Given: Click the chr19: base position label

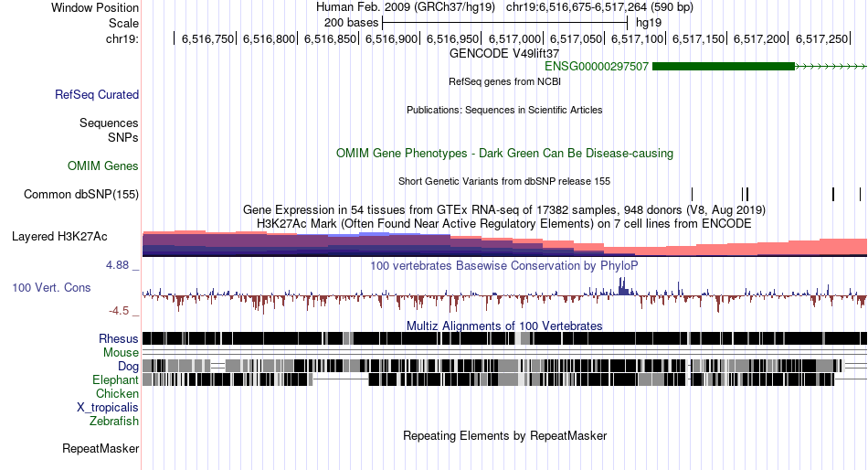Looking at the screenshot, I should [x=122, y=38].
